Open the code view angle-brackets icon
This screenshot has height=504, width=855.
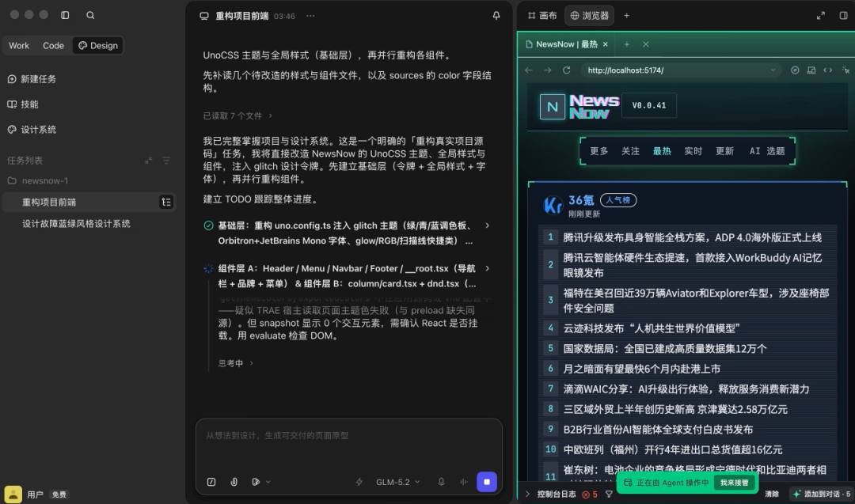coord(828,70)
